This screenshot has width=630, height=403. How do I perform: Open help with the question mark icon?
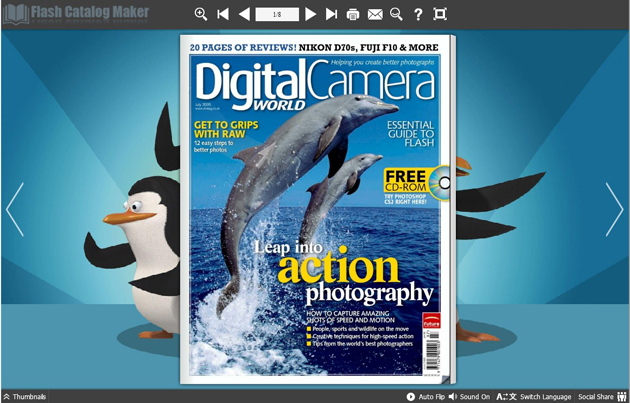[418, 14]
